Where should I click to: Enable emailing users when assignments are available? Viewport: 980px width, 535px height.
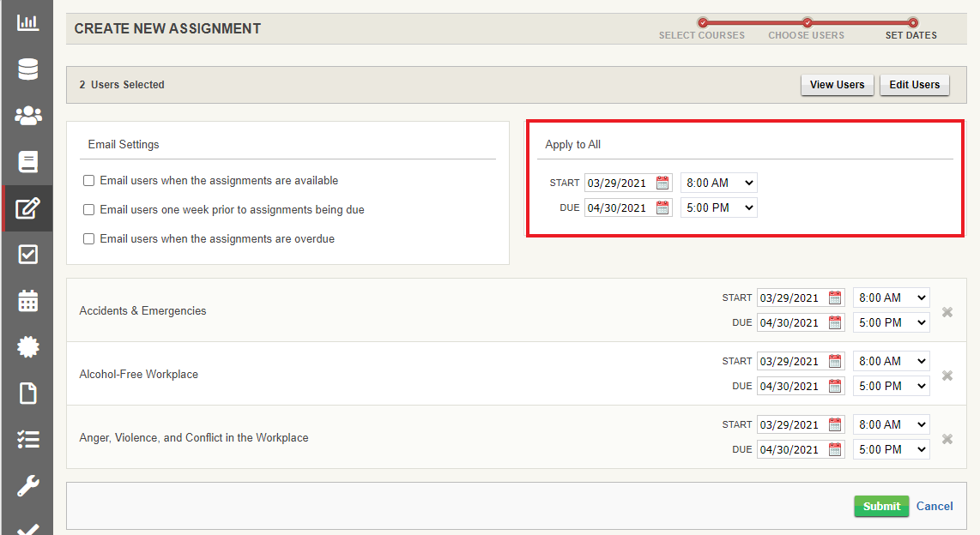[88, 181]
